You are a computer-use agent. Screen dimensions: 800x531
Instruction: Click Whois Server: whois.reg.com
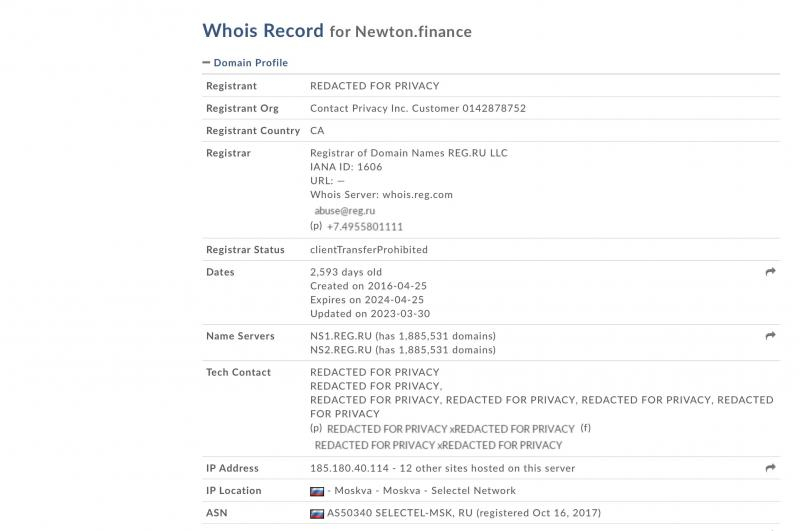(381, 194)
